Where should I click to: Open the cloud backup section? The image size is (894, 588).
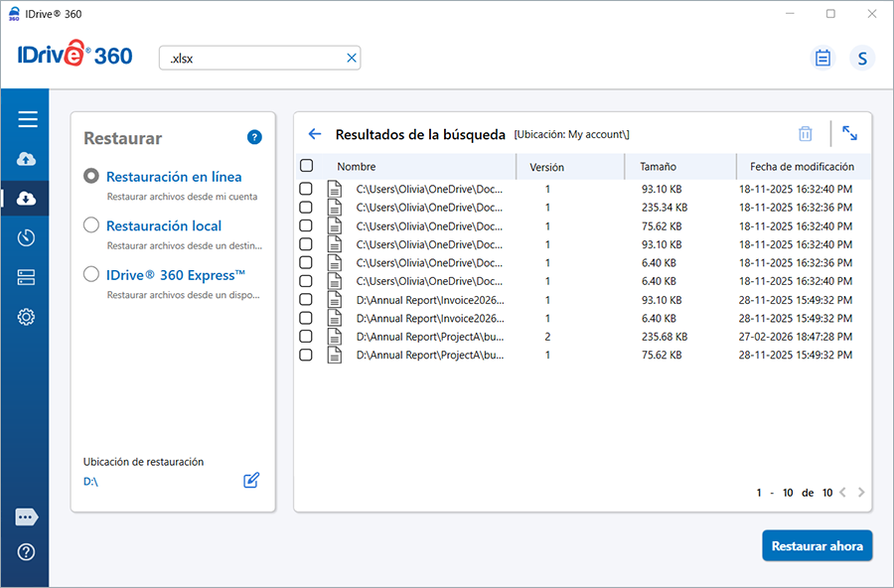[x=27, y=159]
